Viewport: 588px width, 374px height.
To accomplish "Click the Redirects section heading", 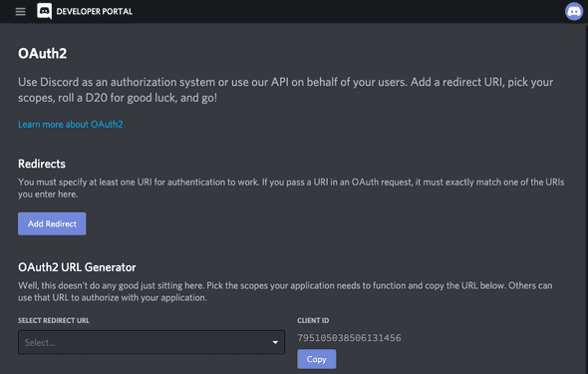I will [42, 164].
